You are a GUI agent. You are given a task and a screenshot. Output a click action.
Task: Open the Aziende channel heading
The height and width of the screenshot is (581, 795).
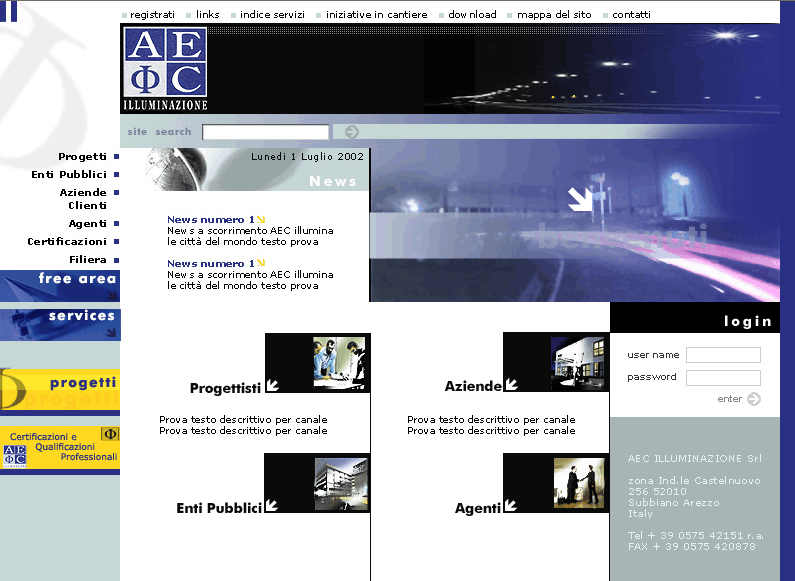473,386
